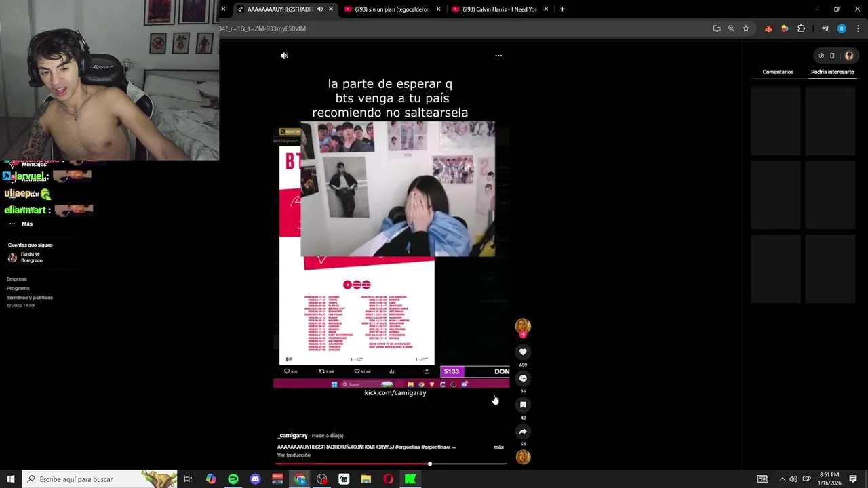
Task: Click the install app icon in address bar
Action: 717,28
